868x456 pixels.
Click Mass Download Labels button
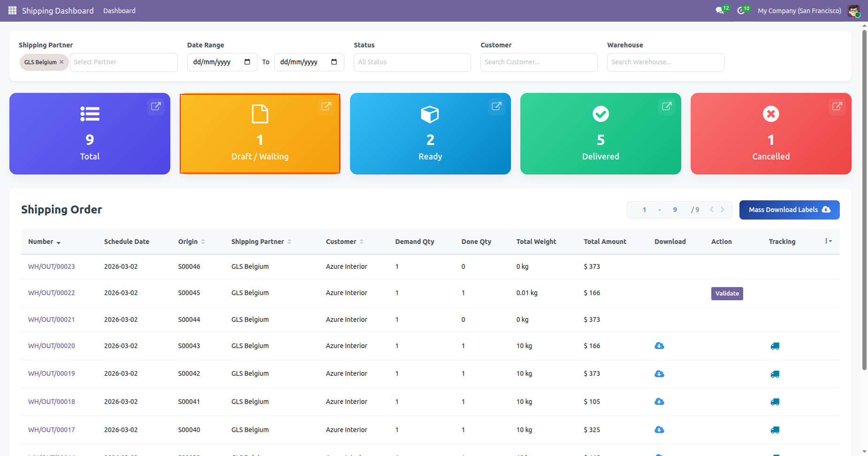(789, 210)
